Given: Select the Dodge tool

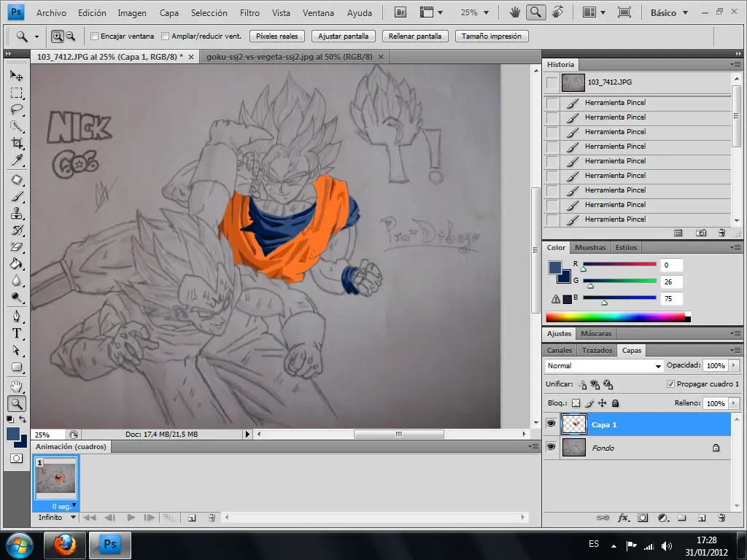Looking at the screenshot, I should [x=16, y=297].
